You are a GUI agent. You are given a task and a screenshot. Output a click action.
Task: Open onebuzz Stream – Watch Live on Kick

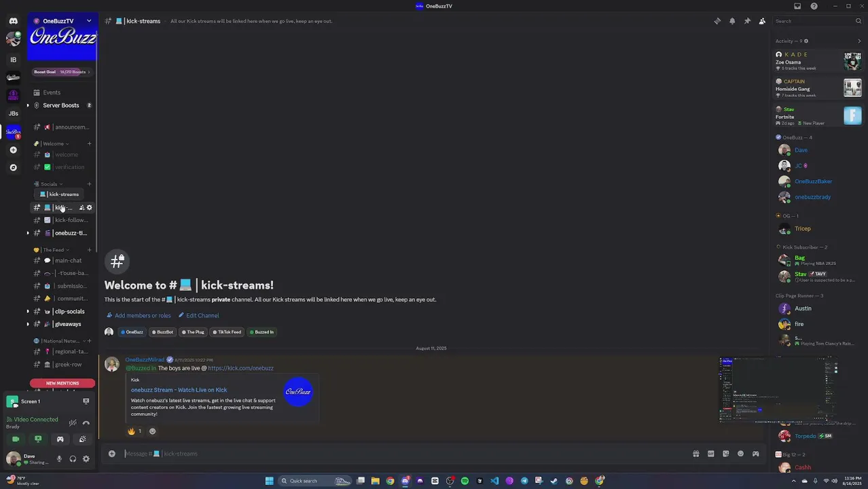pos(179,390)
